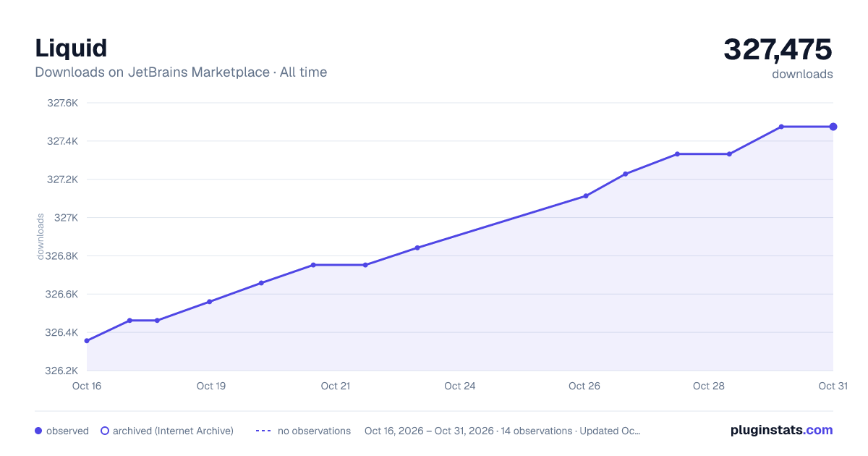Click the Oct 24 x-axis label

tap(460, 386)
